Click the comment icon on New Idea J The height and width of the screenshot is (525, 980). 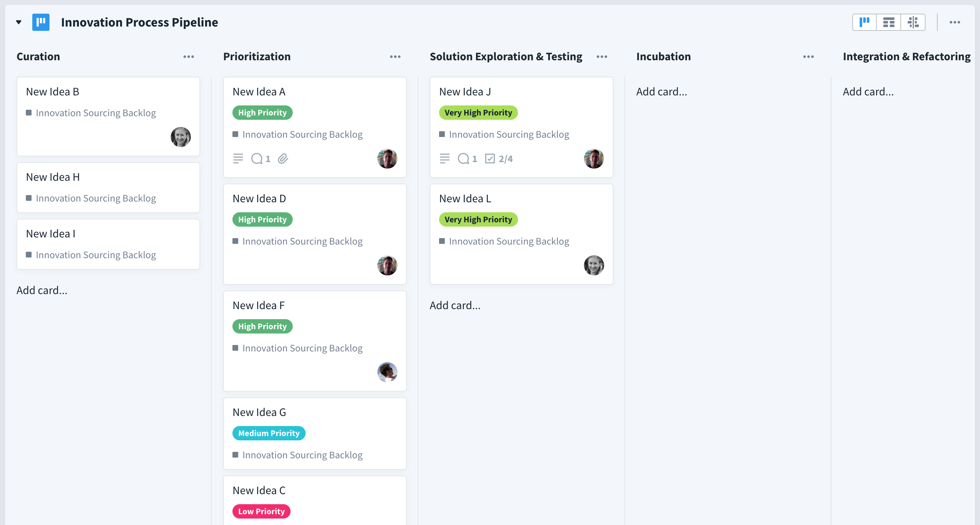click(463, 159)
